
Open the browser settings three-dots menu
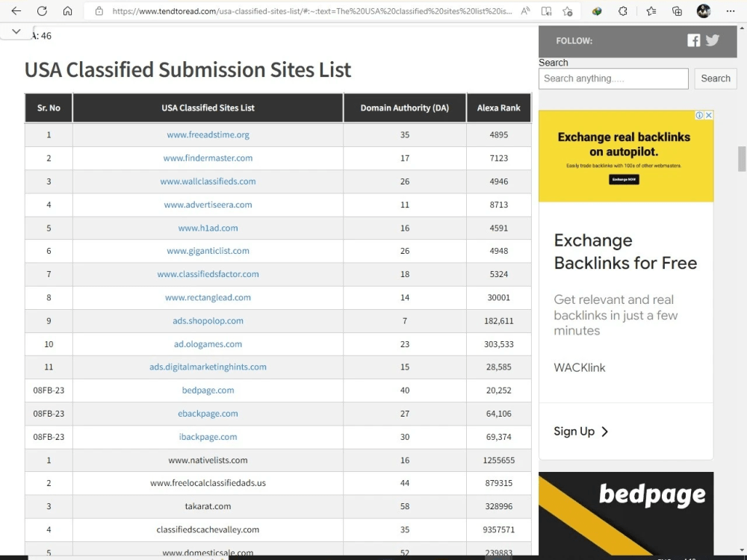pyautogui.click(x=731, y=11)
